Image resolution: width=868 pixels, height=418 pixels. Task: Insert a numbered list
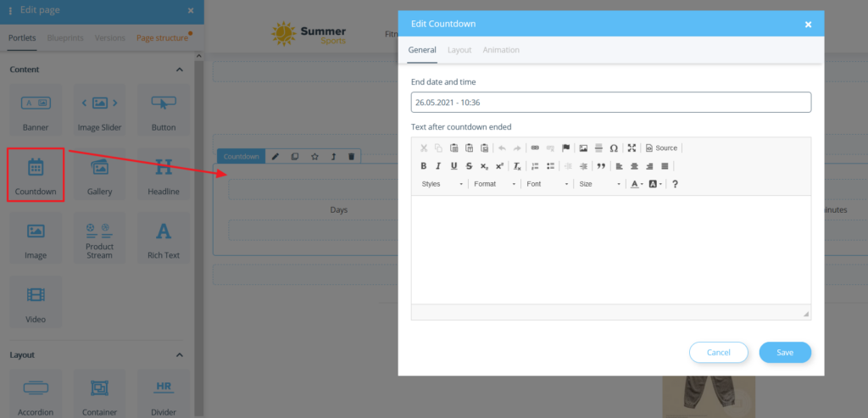tap(535, 165)
